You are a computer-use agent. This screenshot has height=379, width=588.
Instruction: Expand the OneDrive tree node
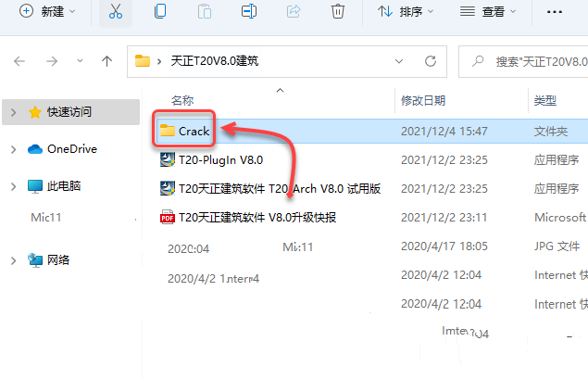click(14, 149)
